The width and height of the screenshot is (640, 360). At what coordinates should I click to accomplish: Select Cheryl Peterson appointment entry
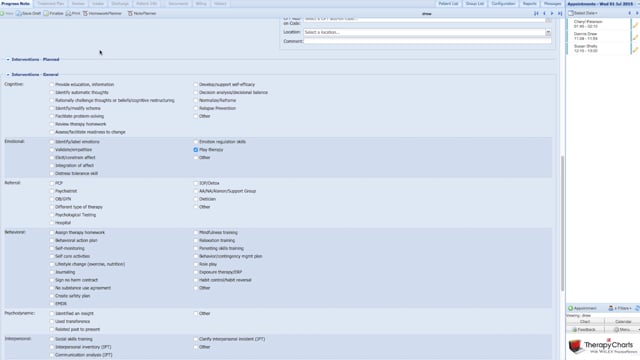coord(599,24)
